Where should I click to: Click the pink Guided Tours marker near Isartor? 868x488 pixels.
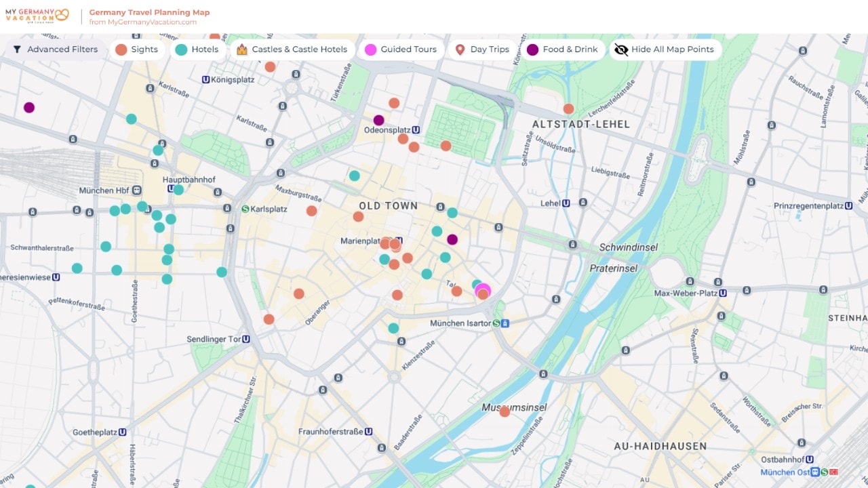(483, 289)
